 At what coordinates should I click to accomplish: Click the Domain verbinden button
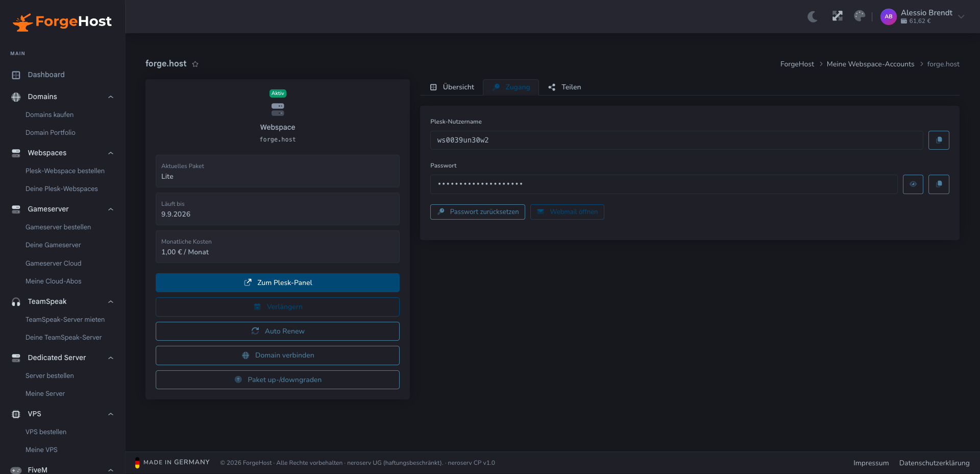click(x=278, y=355)
